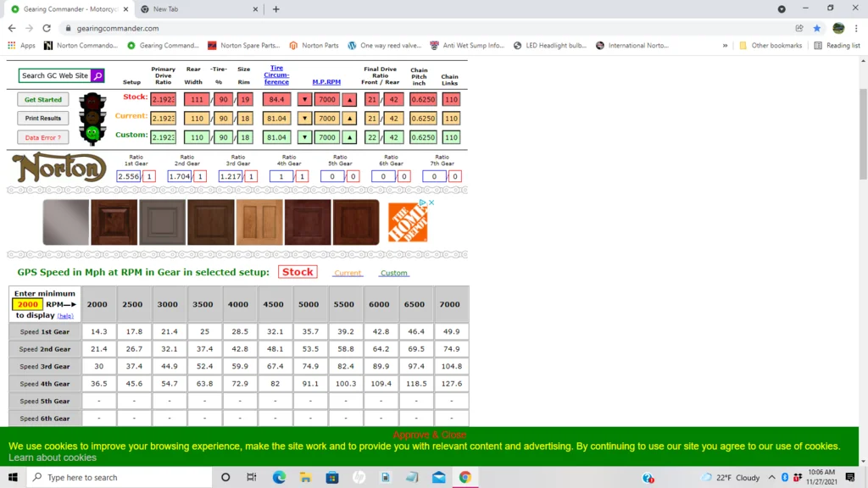Expand the hidden bookmarks overflow chevron
The image size is (868, 488).
pyautogui.click(x=725, y=46)
